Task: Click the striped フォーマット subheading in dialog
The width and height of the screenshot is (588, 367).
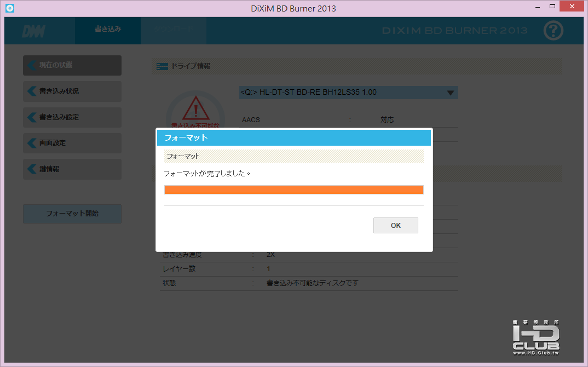Action: click(293, 156)
